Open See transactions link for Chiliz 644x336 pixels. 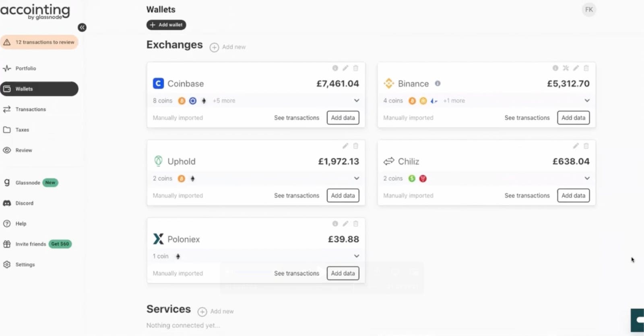coord(527,195)
